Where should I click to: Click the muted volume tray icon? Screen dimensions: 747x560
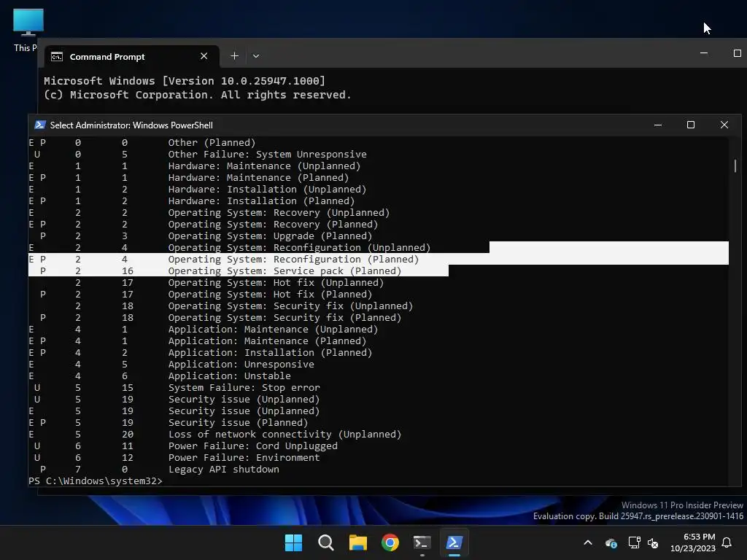653,542
